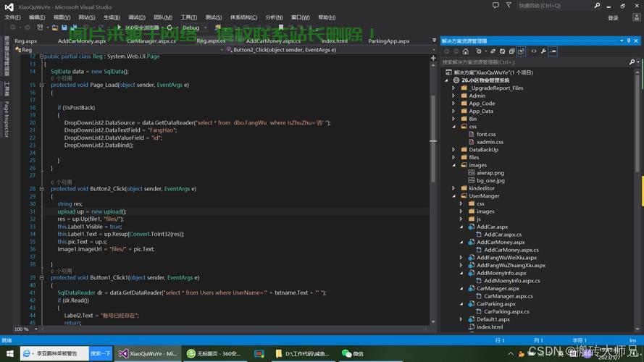Click the browser refresh icon in toolbar
Image resolution: width=644 pixels, height=362 pixels.
[x=170, y=28]
